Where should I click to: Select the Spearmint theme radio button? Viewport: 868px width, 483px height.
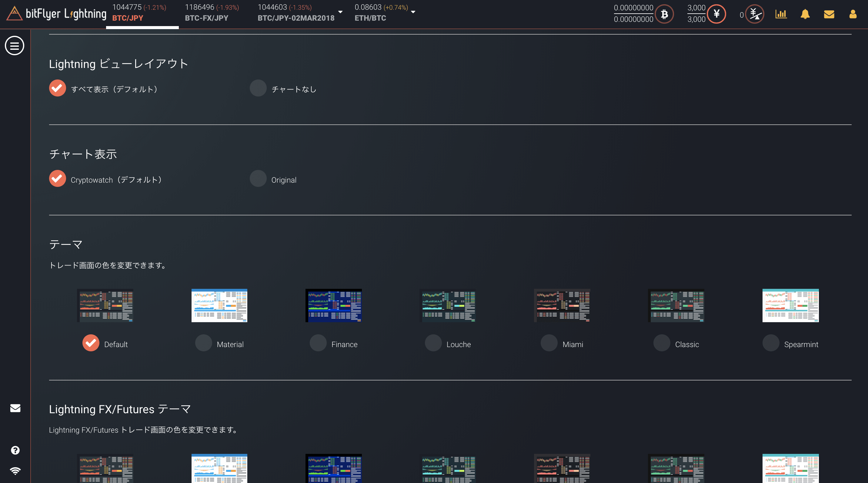point(771,343)
